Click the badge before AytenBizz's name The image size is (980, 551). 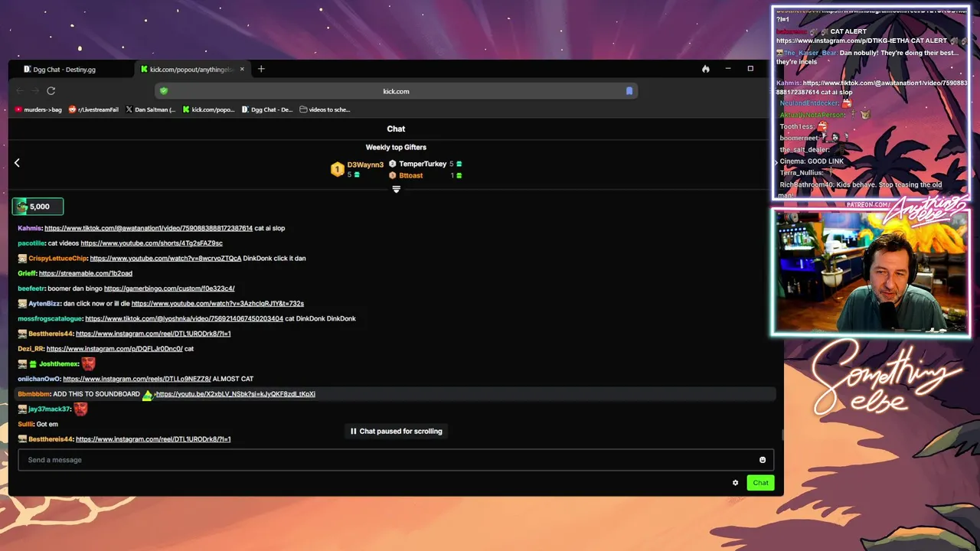point(22,303)
